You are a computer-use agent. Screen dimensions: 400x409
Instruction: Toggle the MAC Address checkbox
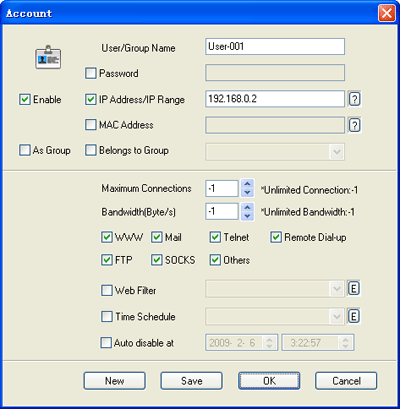[x=91, y=125]
